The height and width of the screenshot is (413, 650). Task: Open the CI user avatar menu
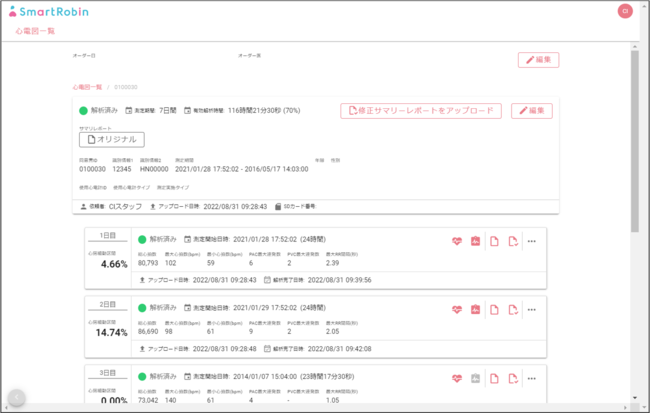pos(625,11)
